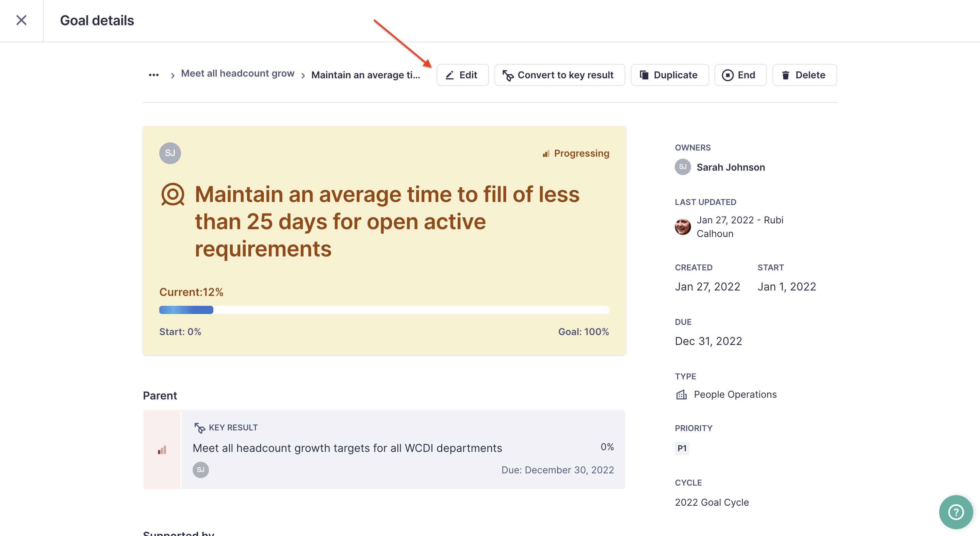Image resolution: width=980 pixels, height=536 pixels.
Task: Select the Delete trash icon
Action: (786, 75)
